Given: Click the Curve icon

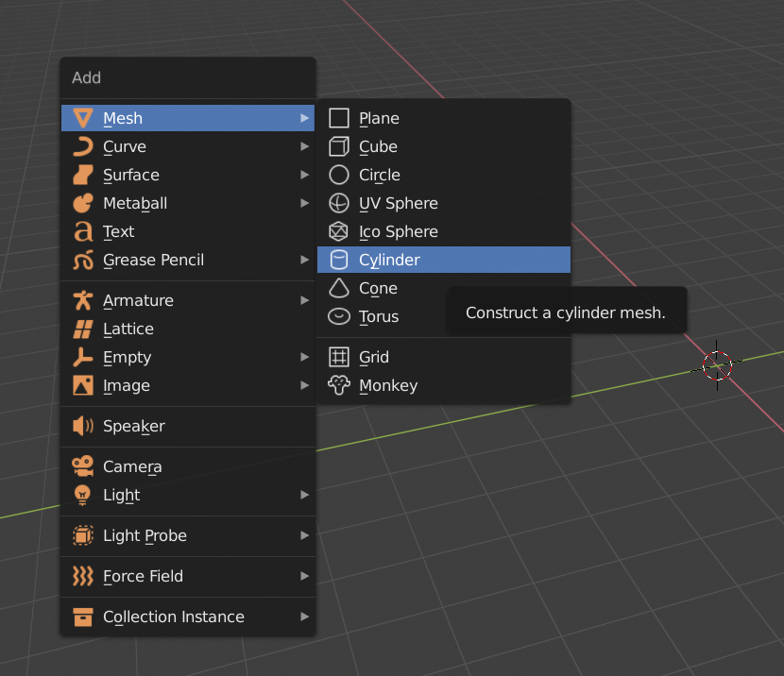Looking at the screenshot, I should click(x=83, y=146).
